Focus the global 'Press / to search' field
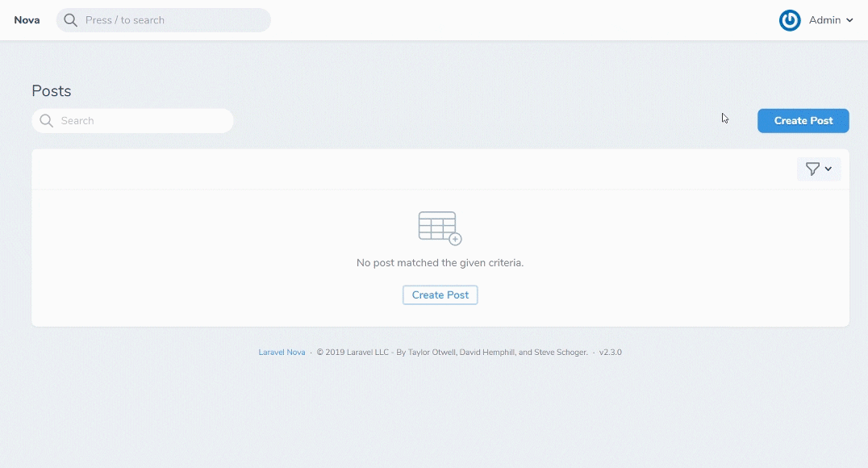 click(163, 20)
